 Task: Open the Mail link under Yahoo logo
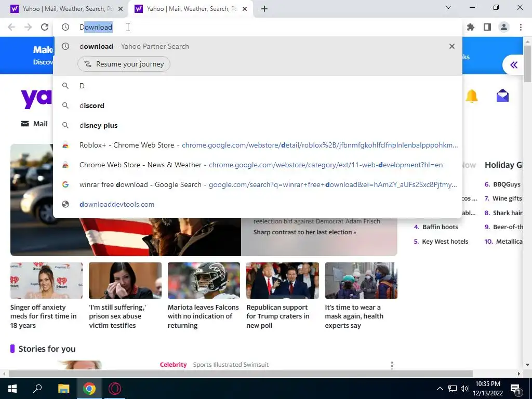[x=34, y=124]
